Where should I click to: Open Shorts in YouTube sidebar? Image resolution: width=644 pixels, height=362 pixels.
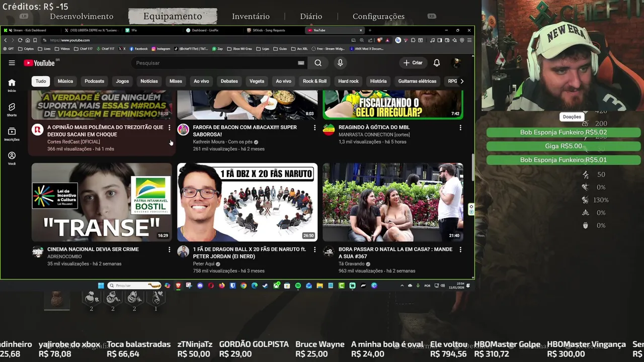[x=12, y=110]
